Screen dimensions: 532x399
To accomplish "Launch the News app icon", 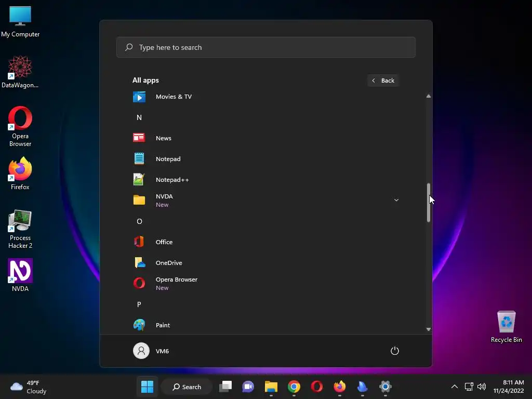I will pos(139,138).
